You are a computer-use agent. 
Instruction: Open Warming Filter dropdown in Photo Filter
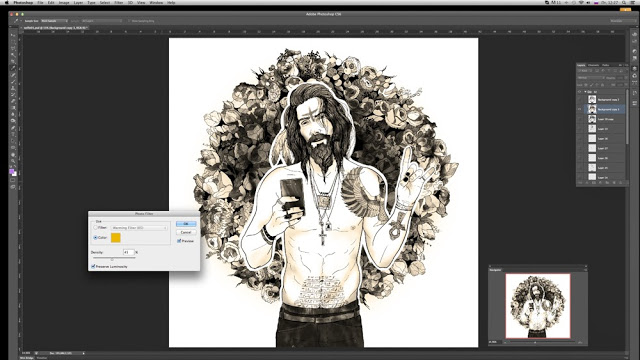[139, 228]
